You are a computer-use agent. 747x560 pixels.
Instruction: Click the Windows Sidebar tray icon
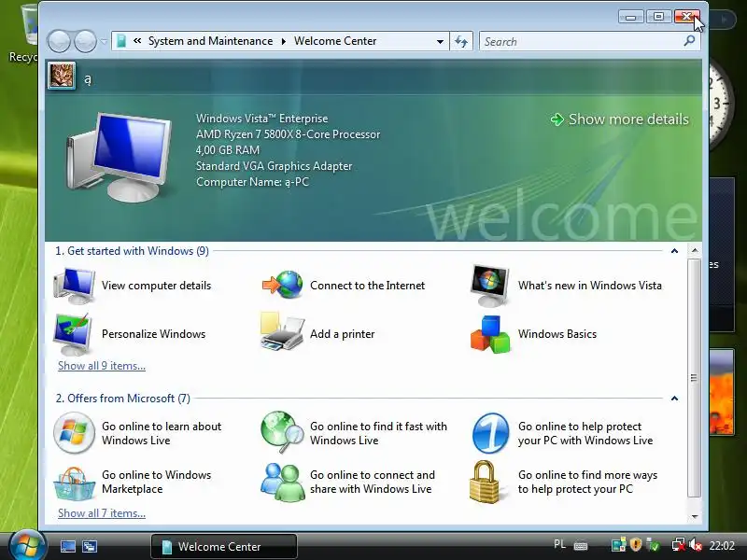pos(618,545)
